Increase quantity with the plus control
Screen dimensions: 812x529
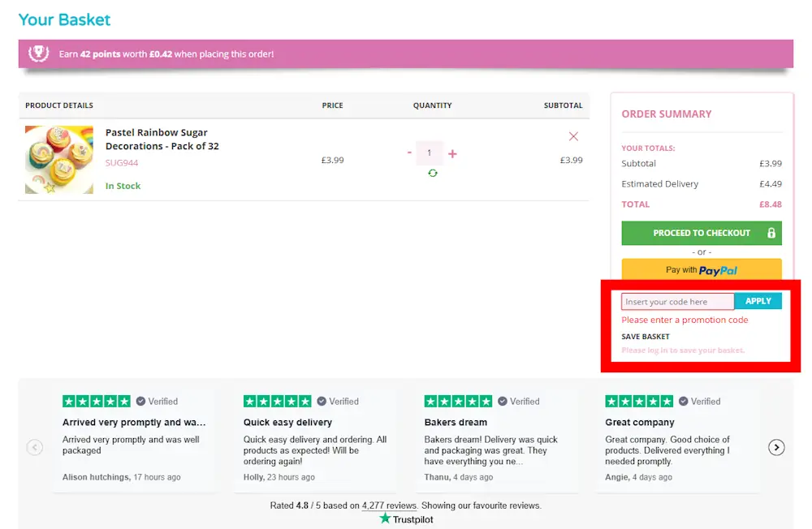pyautogui.click(x=452, y=153)
